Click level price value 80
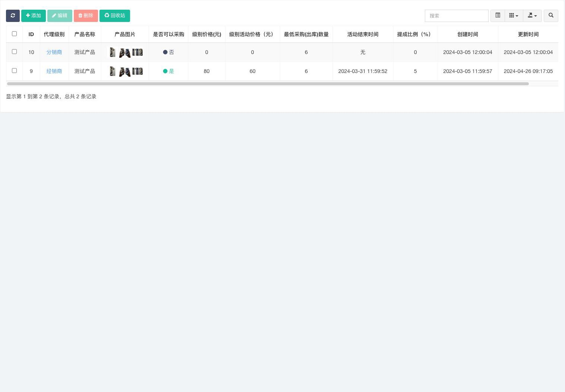 point(206,71)
